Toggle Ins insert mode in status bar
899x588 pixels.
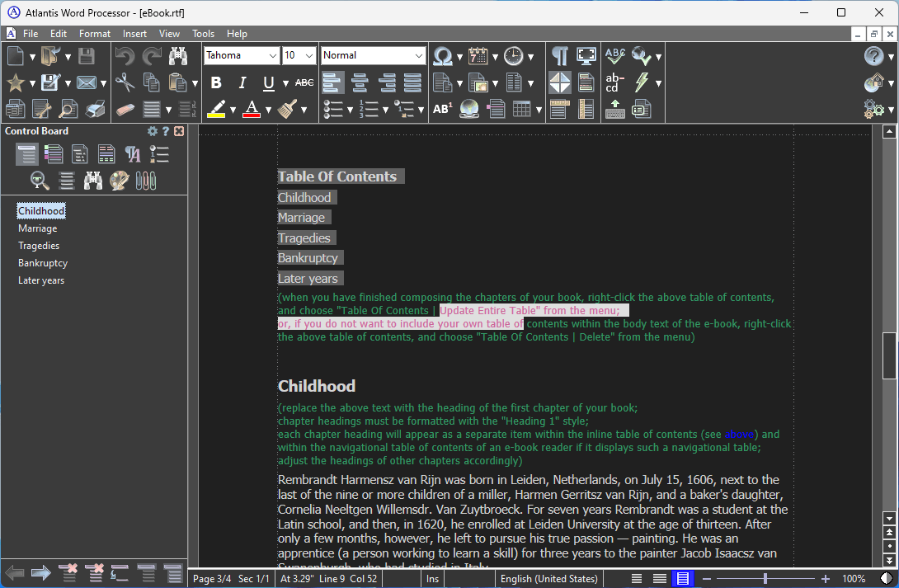(432, 579)
